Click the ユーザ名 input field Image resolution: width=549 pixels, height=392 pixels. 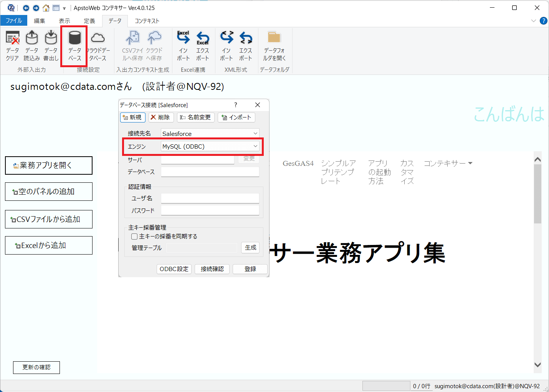210,198
